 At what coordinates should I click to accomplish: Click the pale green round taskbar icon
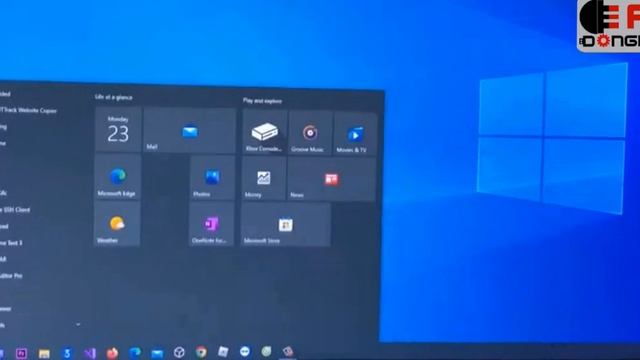266,351
